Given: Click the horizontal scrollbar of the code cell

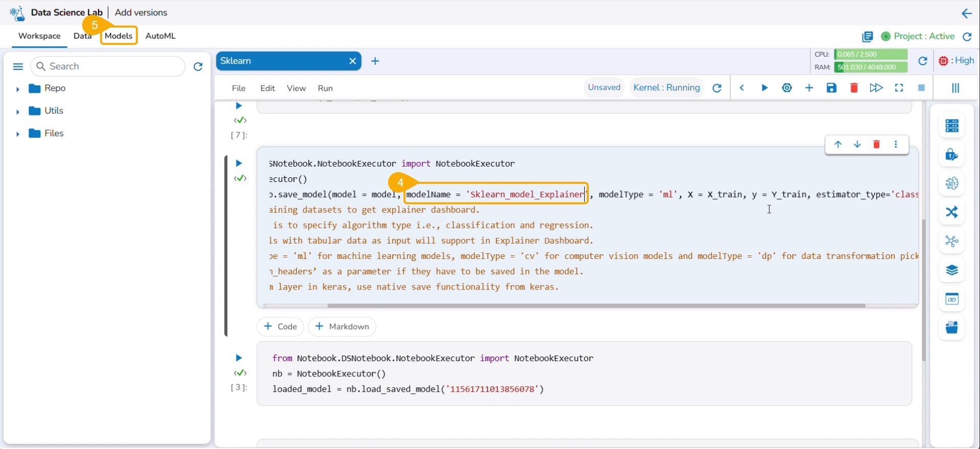Looking at the screenshot, I should click(595, 305).
